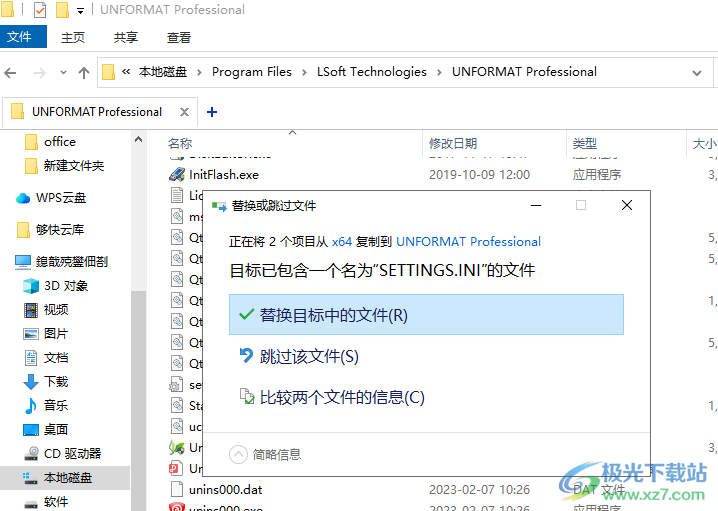Add a new tab with plus button

[212, 112]
